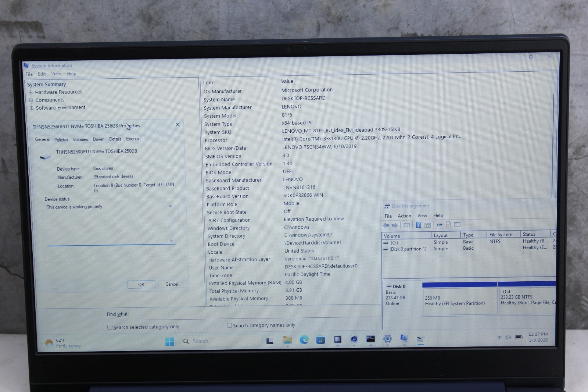This screenshot has width=588, height=392.
Task: Open Microsoft Store from the taskbar
Action: click(321, 340)
